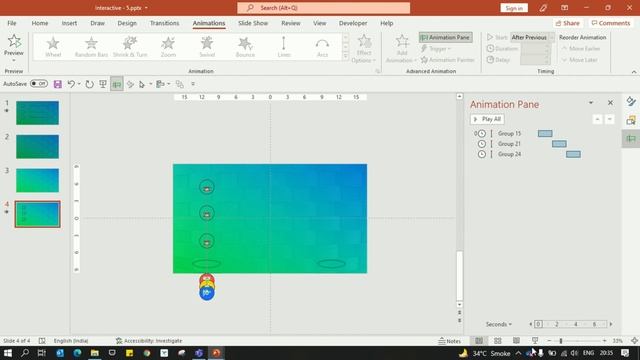640x360 pixels.
Task: Click the Select pointer icon in Quick Access
Action: pyautogui.click(x=142, y=84)
